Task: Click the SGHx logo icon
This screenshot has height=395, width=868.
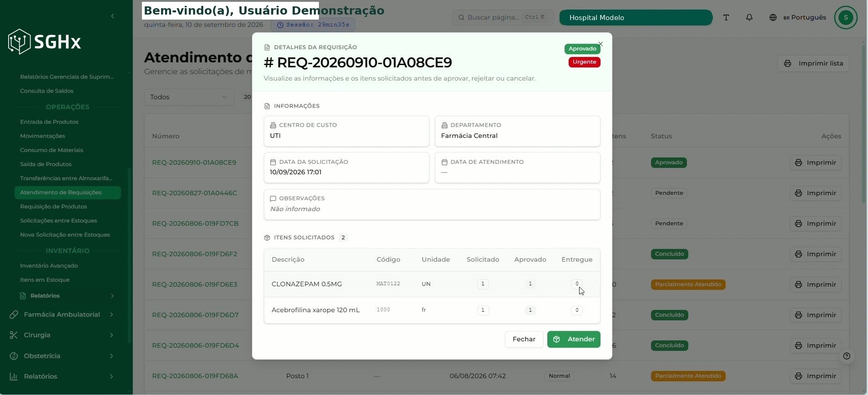Action: 19,42
